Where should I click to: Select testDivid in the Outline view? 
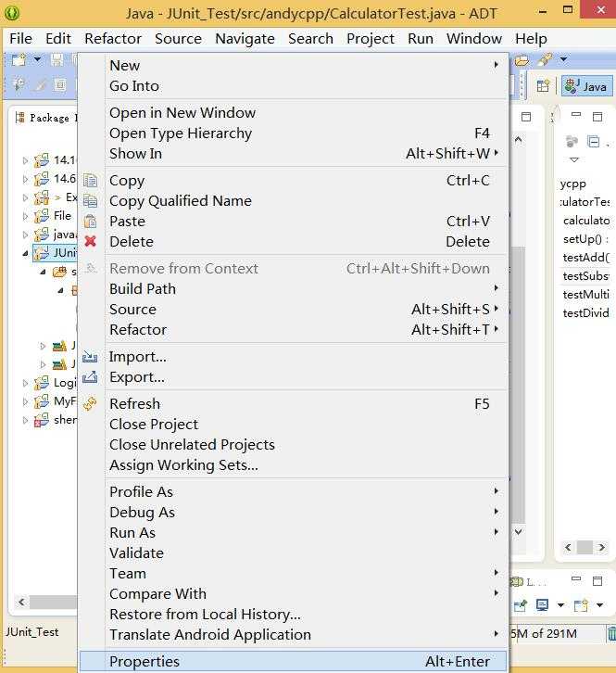coord(586,313)
